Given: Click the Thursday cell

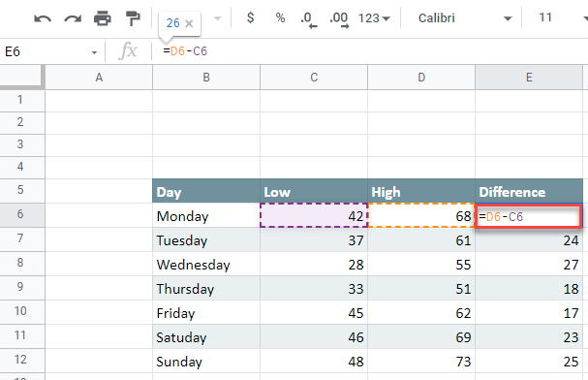Looking at the screenshot, I should coord(206,288).
